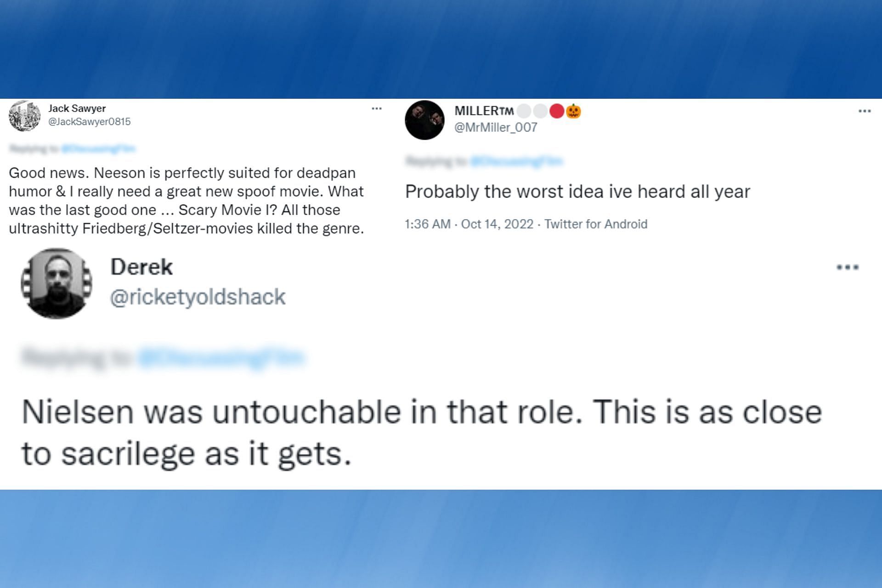Open Derek's profile photo
The image size is (882, 588).
pyautogui.click(x=56, y=283)
